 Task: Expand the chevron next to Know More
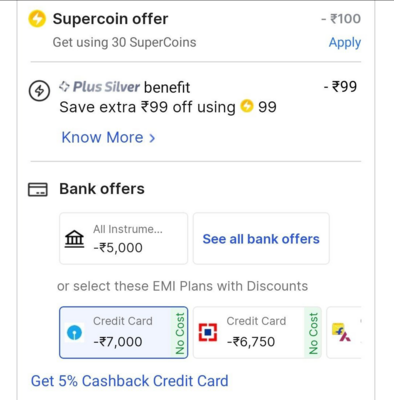[x=152, y=138]
